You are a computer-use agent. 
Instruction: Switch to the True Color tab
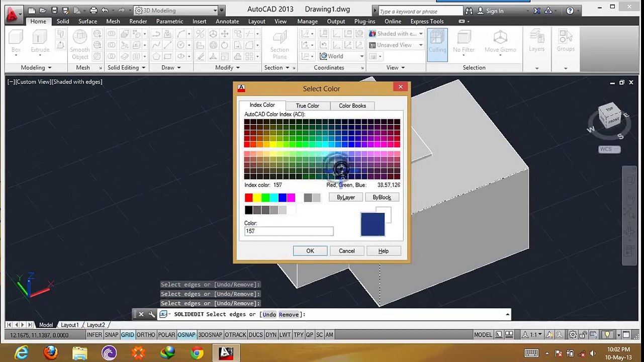pos(307,106)
